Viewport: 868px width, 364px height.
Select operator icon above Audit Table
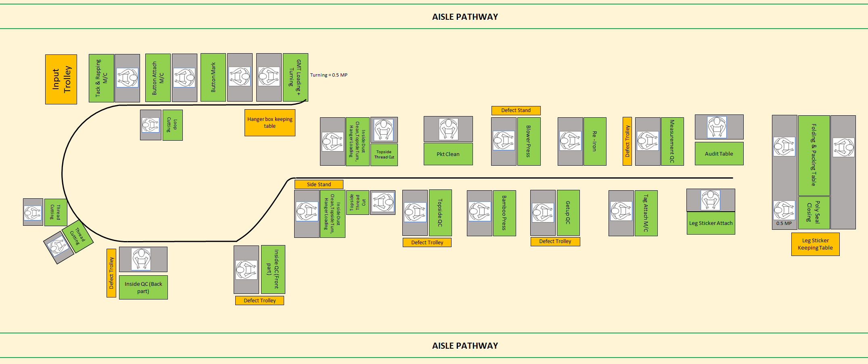717,127
